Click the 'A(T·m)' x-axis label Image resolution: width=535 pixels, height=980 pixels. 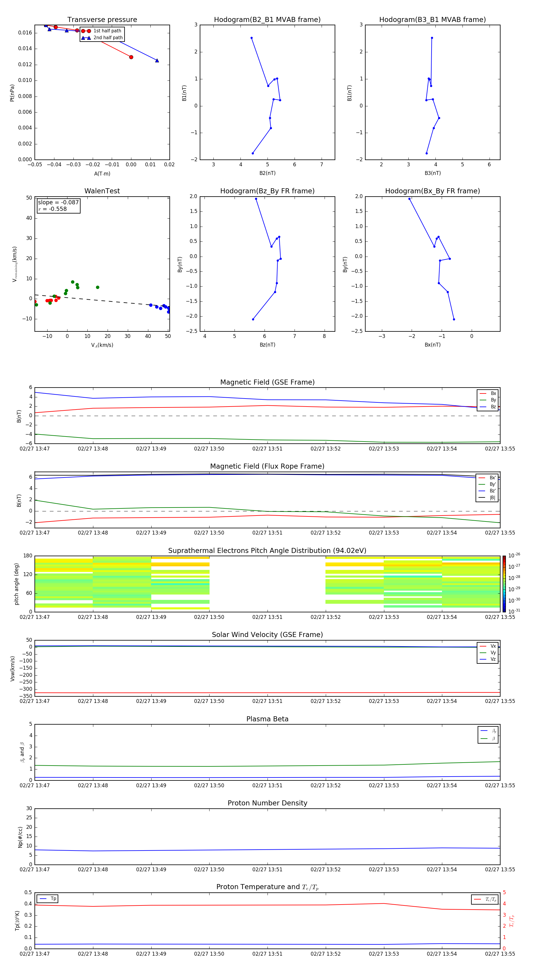[102, 173]
